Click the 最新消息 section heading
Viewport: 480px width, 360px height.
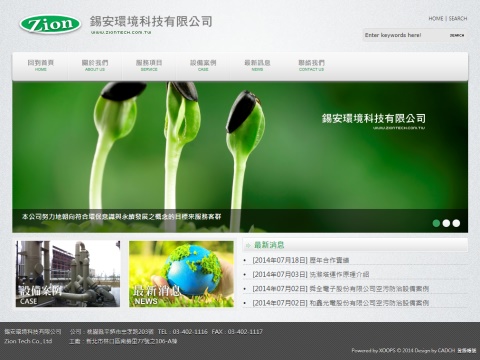(269, 245)
